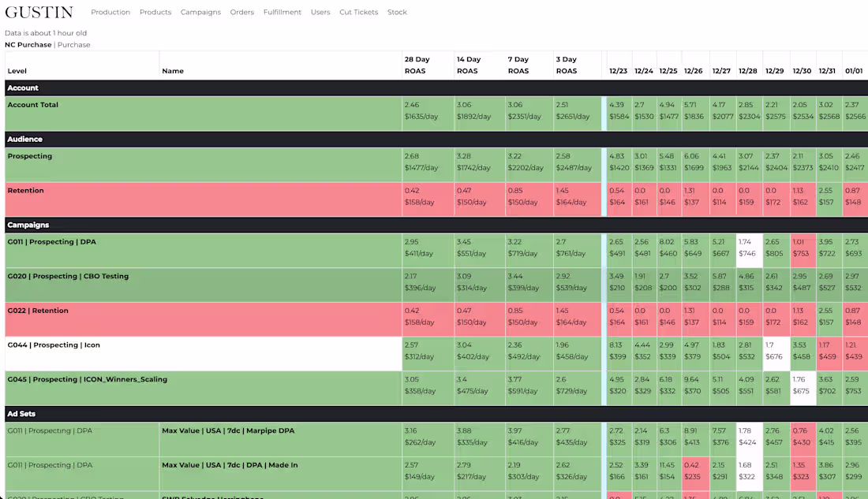Open the Production menu
The width and height of the screenshot is (868, 499).
click(110, 12)
